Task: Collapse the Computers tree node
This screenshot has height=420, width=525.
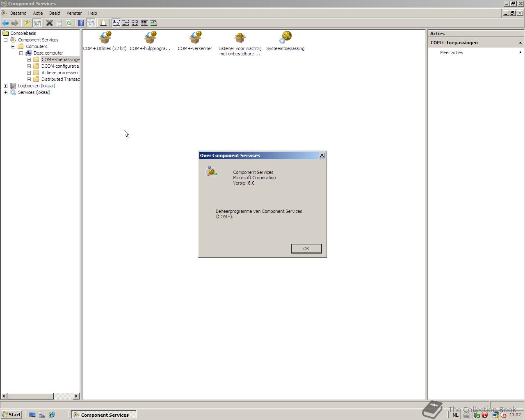Action: pyautogui.click(x=14, y=46)
